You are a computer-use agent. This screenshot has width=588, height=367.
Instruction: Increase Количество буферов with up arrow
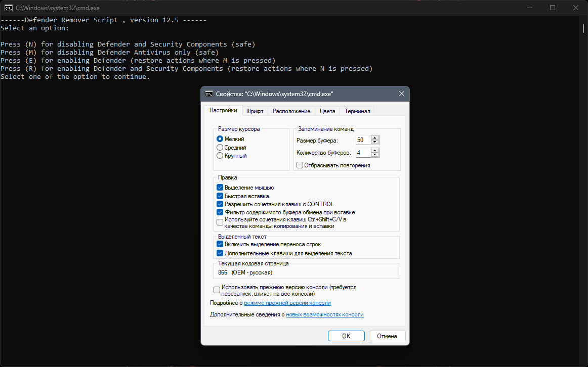[x=374, y=150]
